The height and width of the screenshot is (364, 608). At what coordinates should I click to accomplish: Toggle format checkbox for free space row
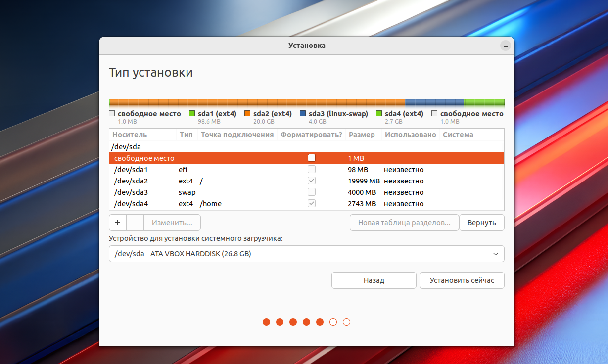coord(312,158)
